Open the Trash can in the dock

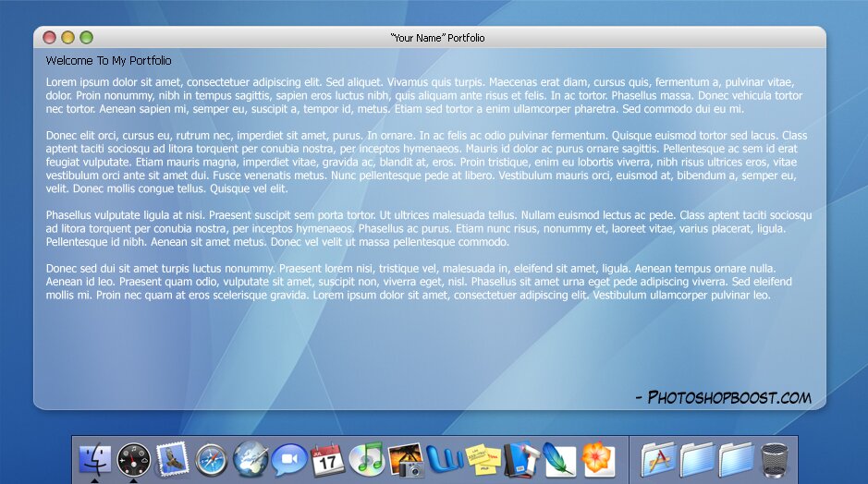pyautogui.click(x=774, y=460)
